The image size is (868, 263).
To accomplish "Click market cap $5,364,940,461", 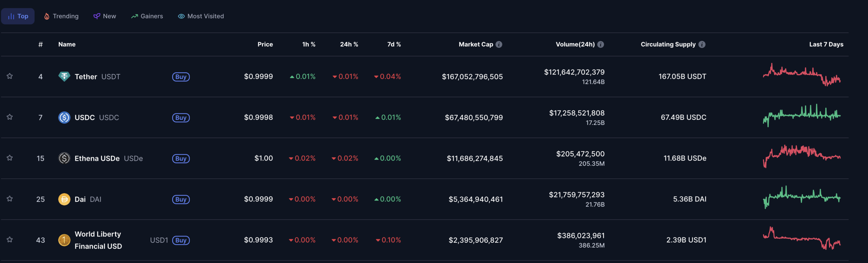I will pyautogui.click(x=476, y=199).
